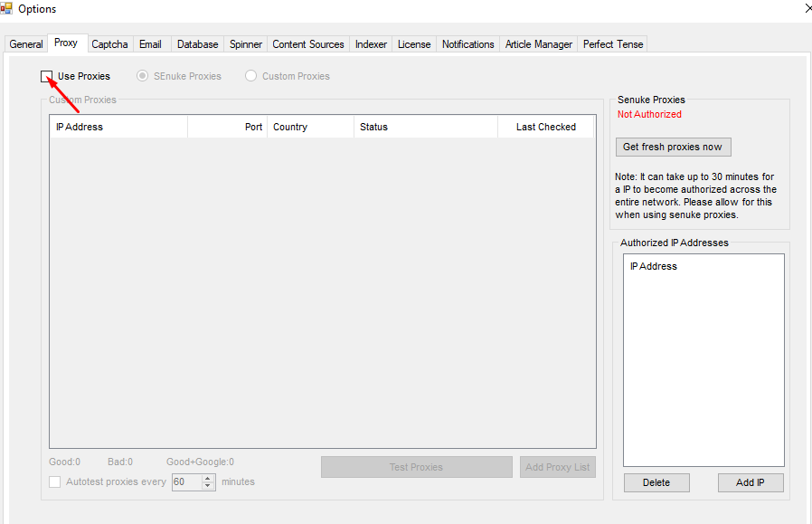Open the Spinner tab

[x=246, y=44]
